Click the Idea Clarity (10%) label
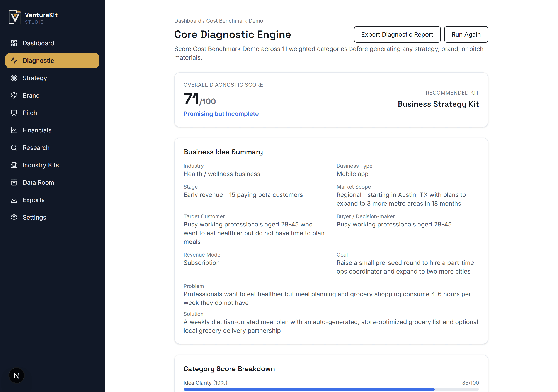 tap(205, 383)
